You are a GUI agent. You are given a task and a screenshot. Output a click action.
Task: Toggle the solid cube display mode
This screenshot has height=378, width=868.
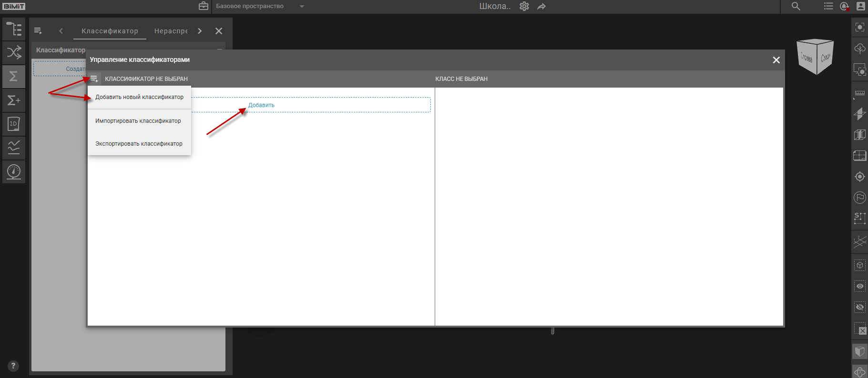[859, 351]
